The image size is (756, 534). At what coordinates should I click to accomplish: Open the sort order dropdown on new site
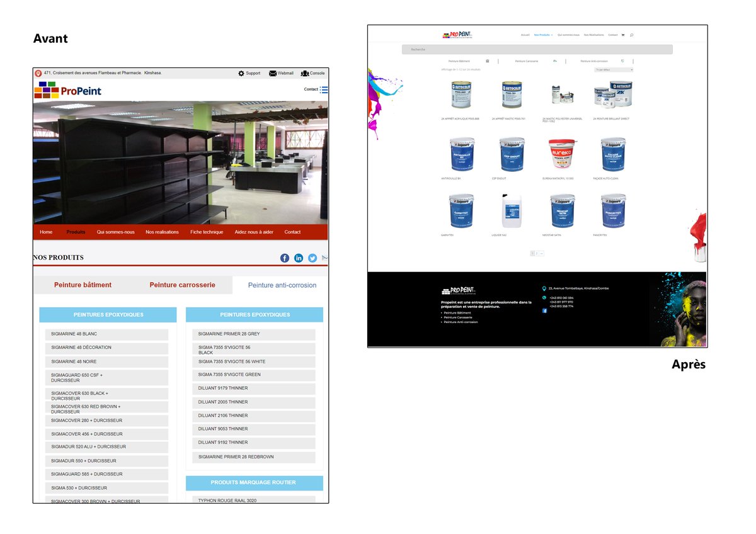614,70
